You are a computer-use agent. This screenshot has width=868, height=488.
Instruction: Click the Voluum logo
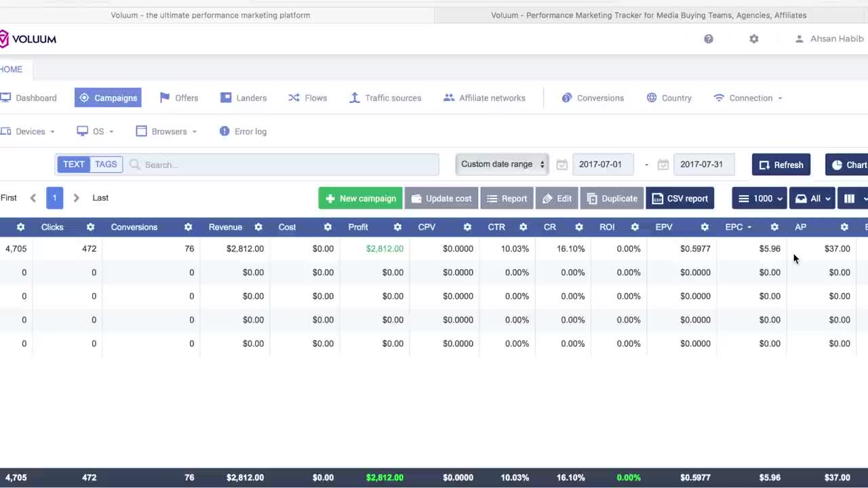coord(28,39)
